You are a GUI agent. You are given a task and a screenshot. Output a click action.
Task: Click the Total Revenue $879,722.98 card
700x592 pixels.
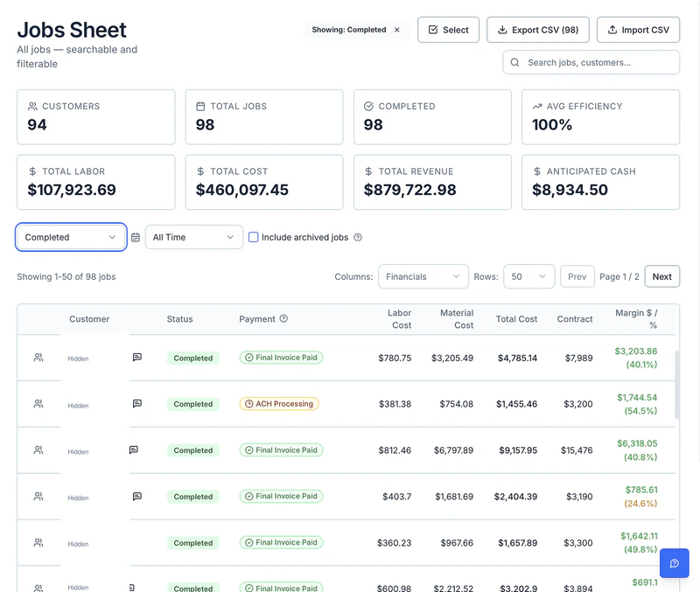click(x=432, y=182)
